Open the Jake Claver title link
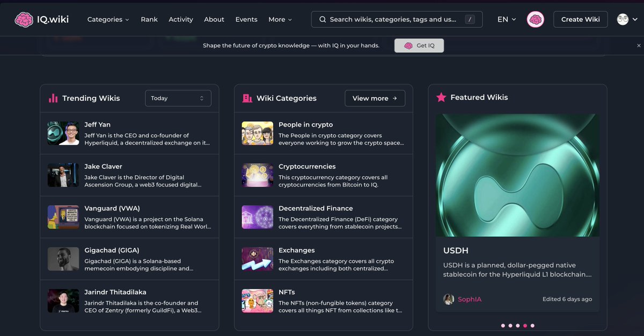Image resolution: width=644 pixels, height=336 pixels. click(103, 166)
